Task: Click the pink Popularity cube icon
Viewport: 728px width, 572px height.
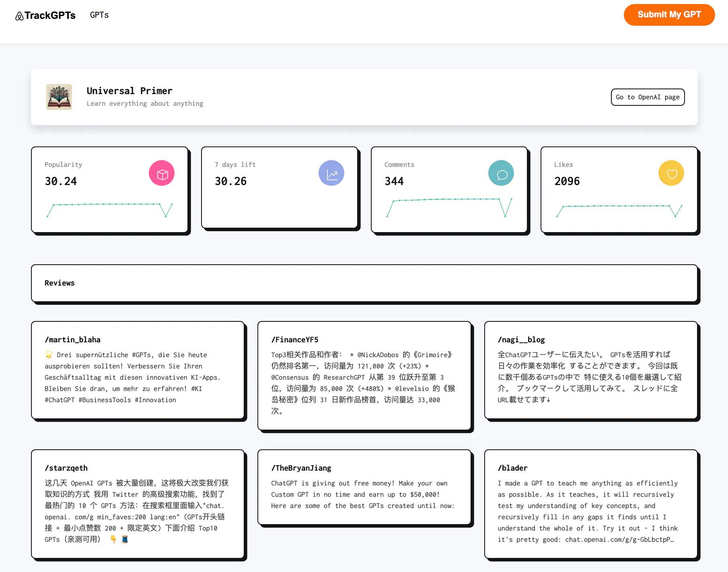Action: 162,173
